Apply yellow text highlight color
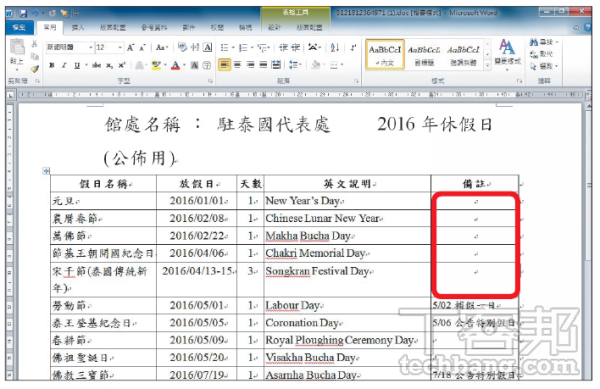The width and height of the screenshot is (600, 389). [x=157, y=65]
